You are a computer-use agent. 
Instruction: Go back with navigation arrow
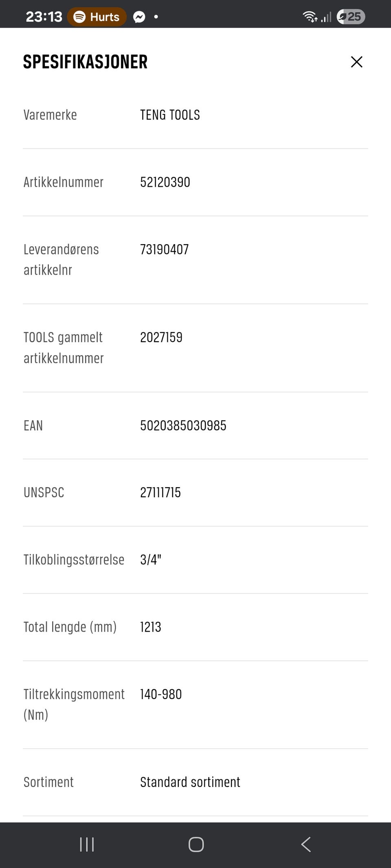coord(306,844)
